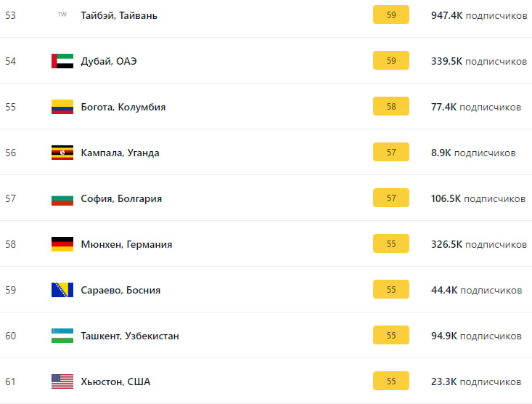This screenshot has height=404, width=532.
Task: Click the 44.4K подписчиков count for Сараево
Action: (476, 290)
